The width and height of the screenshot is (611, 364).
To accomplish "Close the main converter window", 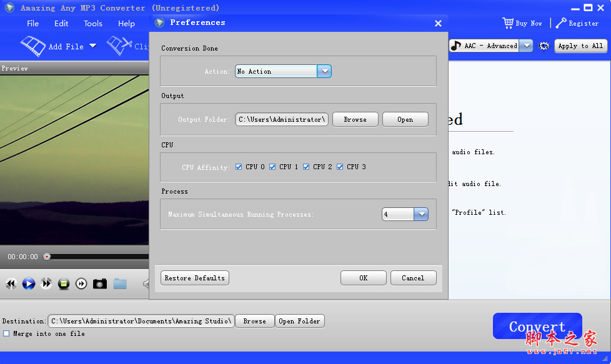I will (601, 7).
